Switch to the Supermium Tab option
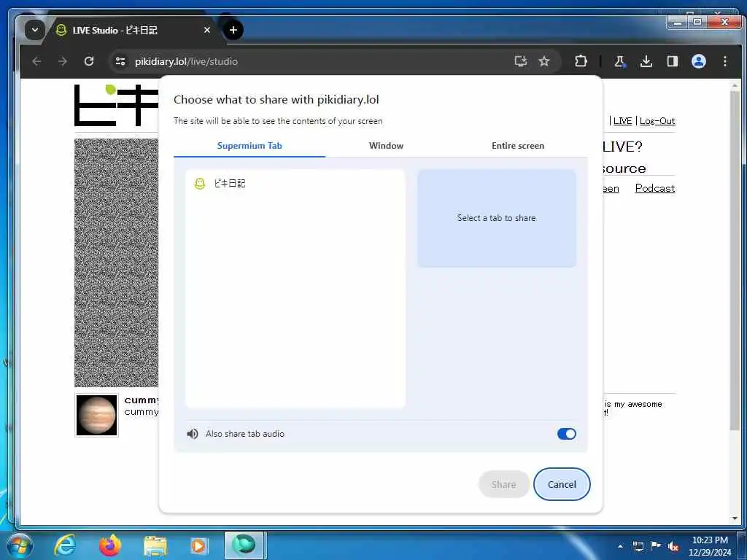The image size is (747, 560). click(x=249, y=146)
